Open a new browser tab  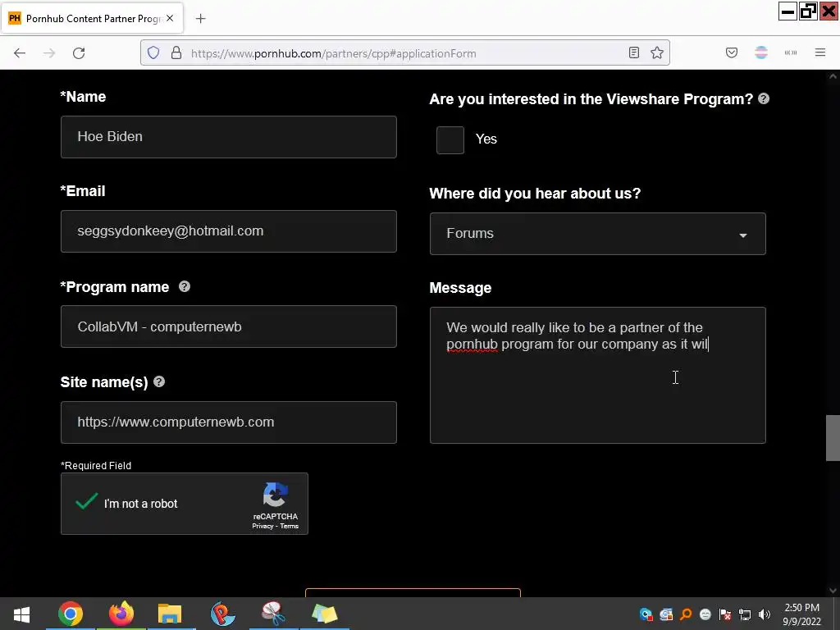click(200, 19)
